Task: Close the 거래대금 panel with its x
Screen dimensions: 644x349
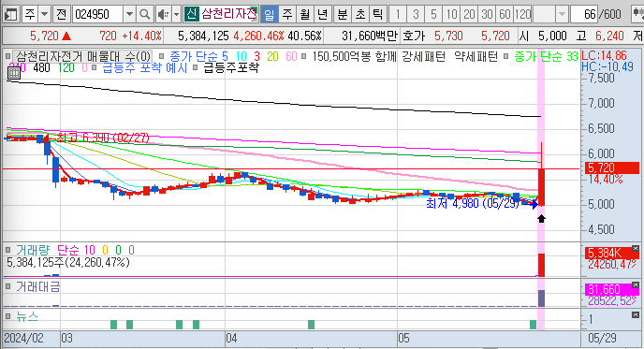Action: pyautogui.click(x=636, y=285)
